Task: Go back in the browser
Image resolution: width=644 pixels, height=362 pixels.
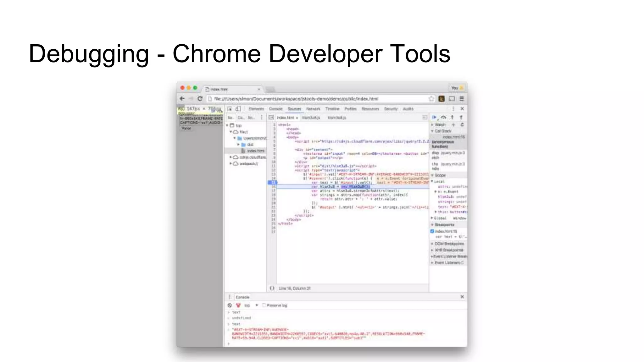Action: tap(182, 99)
